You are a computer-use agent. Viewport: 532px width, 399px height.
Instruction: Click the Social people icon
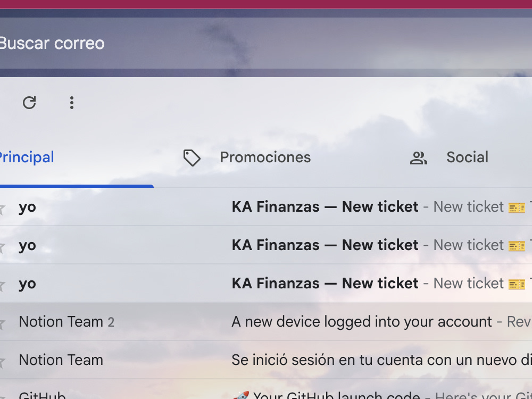coord(418,158)
